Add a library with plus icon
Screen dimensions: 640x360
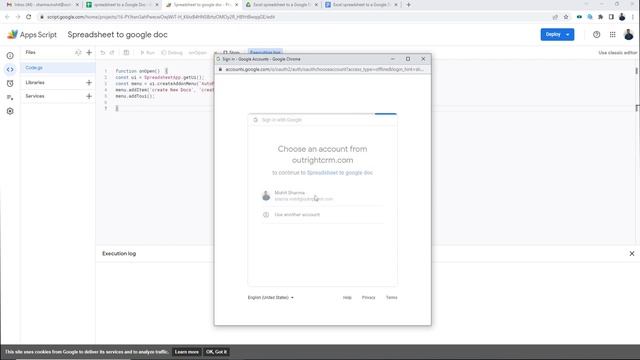tap(89, 82)
